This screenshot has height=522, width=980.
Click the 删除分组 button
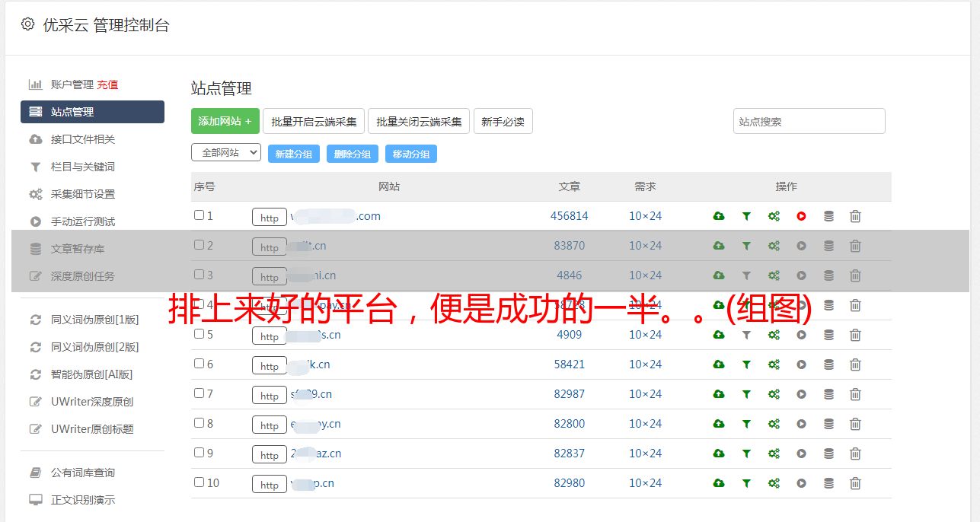[x=353, y=154]
